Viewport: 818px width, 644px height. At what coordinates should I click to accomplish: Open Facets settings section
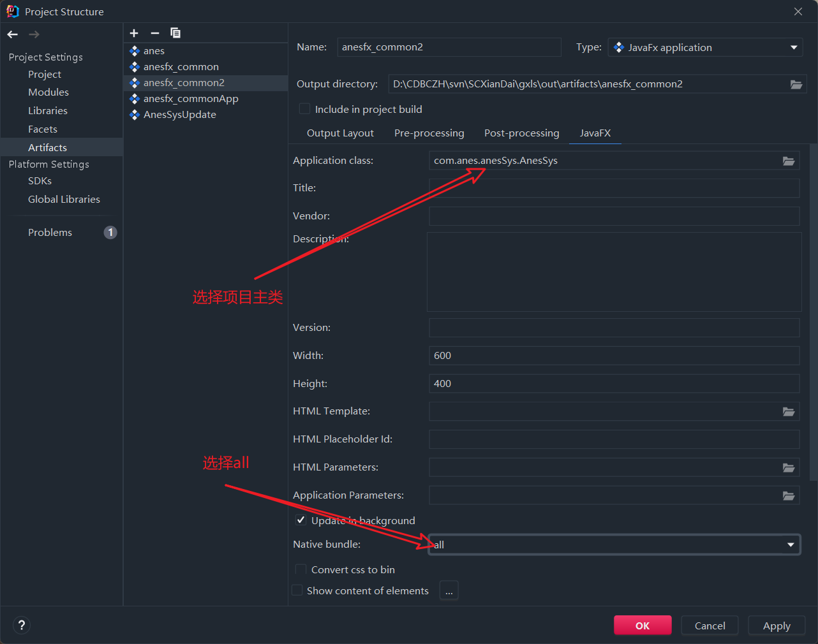click(x=43, y=129)
